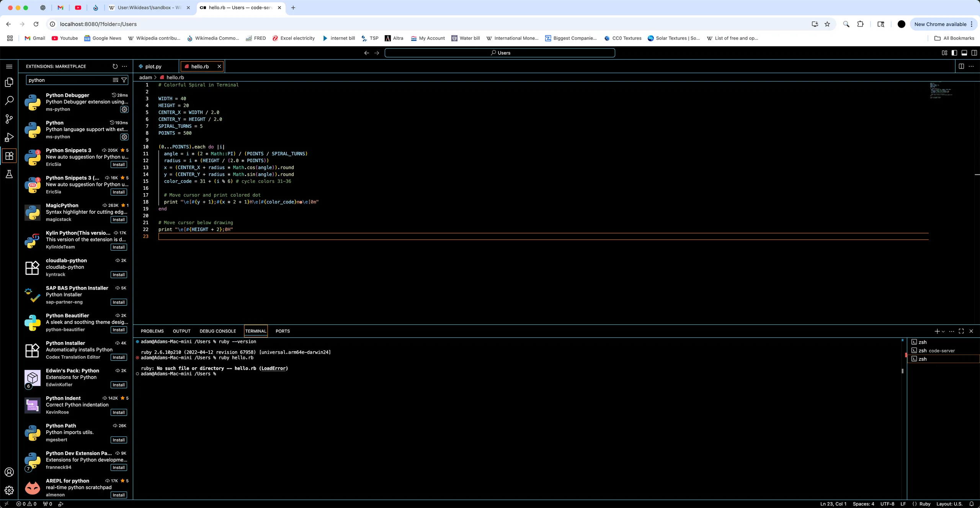Toggle Primary Side Bar visibility
The image size is (980, 508).
tap(954, 53)
